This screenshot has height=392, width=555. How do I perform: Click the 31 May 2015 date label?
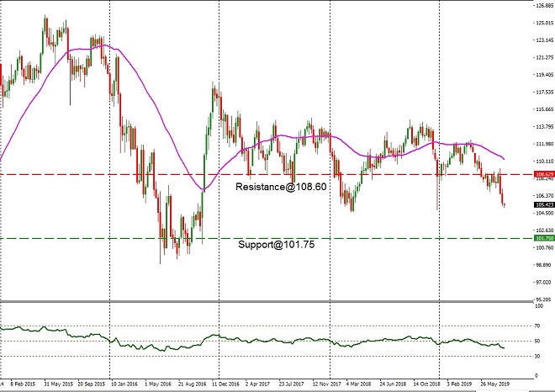[58, 384]
